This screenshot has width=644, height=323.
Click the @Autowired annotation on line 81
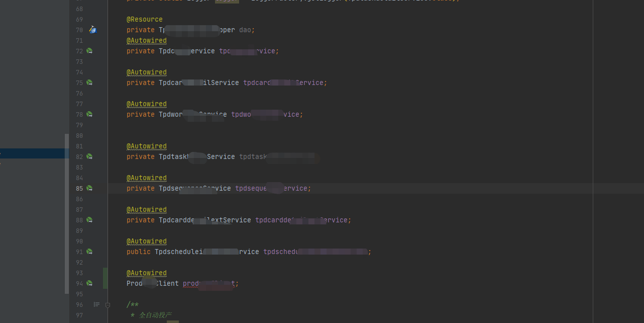coord(147,146)
